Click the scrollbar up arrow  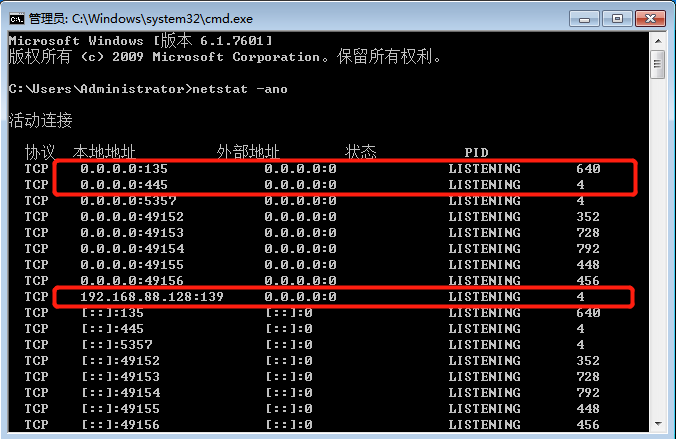coord(657,42)
